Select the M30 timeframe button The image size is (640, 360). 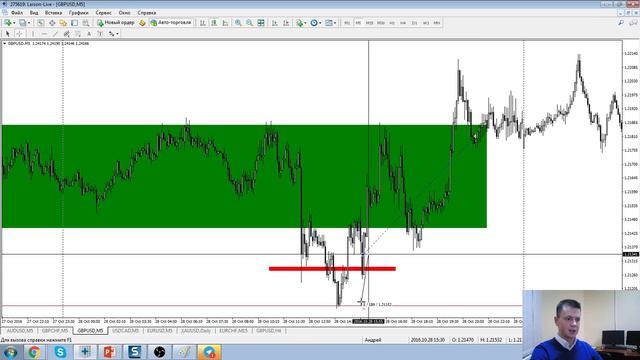click(x=381, y=23)
